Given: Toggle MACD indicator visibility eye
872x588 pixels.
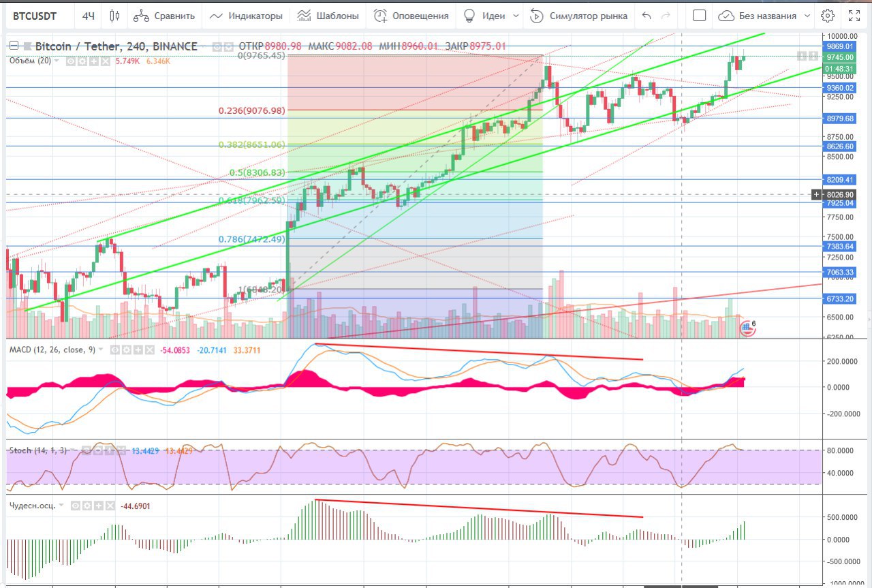Looking at the screenshot, I should pos(115,350).
